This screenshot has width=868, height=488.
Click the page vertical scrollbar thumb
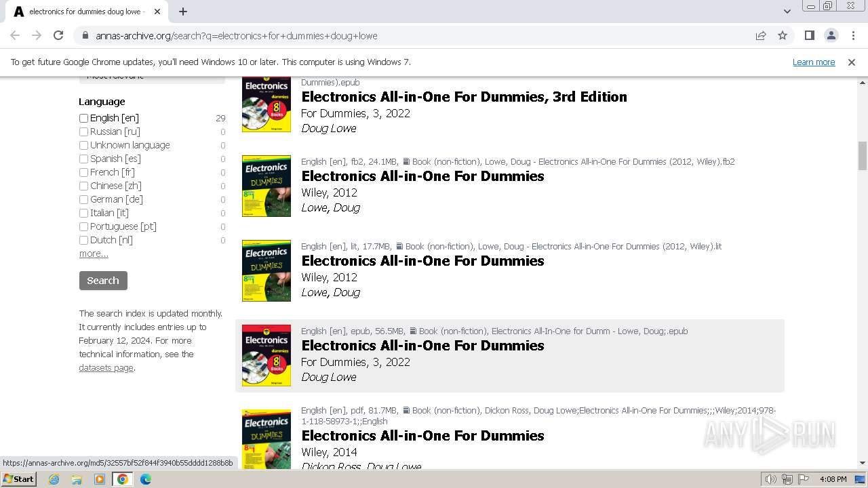863,156
